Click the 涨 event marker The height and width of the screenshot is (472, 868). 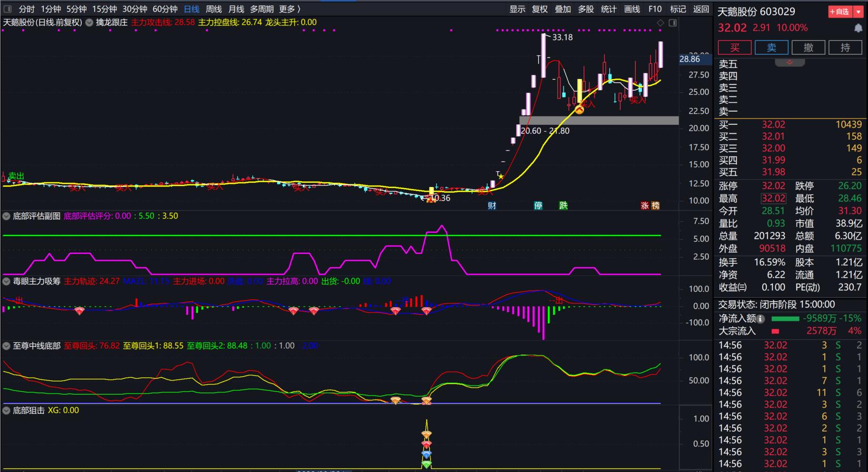click(x=645, y=205)
